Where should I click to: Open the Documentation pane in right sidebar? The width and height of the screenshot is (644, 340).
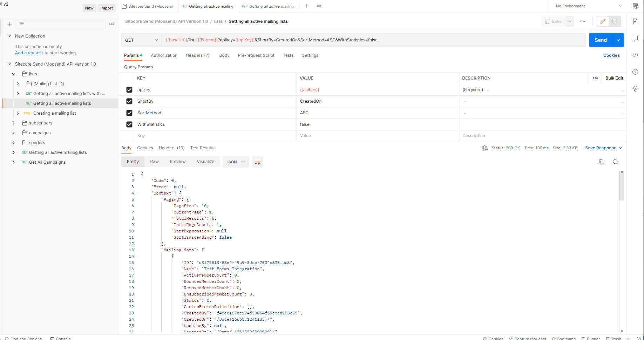(x=635, y=21)
